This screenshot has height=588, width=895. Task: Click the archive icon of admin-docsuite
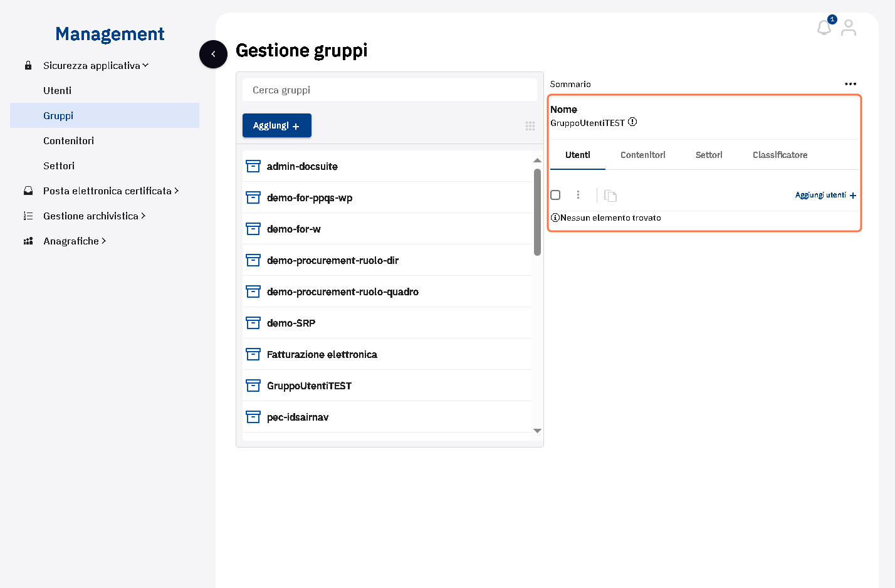(x=253, y=166)
